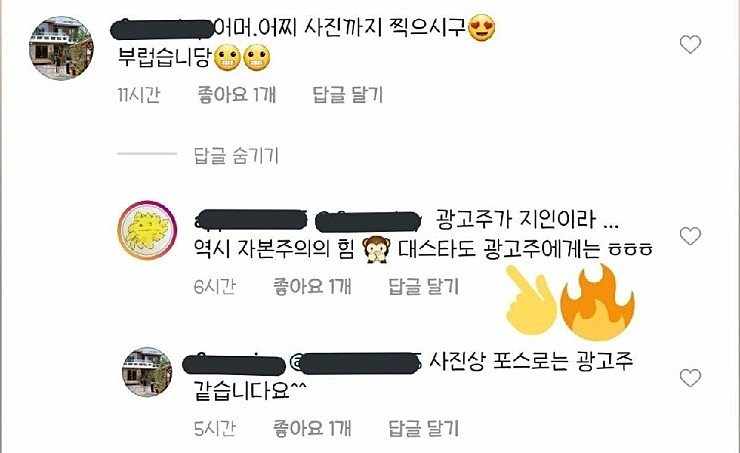Reply to the top comment via 답글 달기
The height and width of the screenshot is (453, 740).
coord(348,95)
